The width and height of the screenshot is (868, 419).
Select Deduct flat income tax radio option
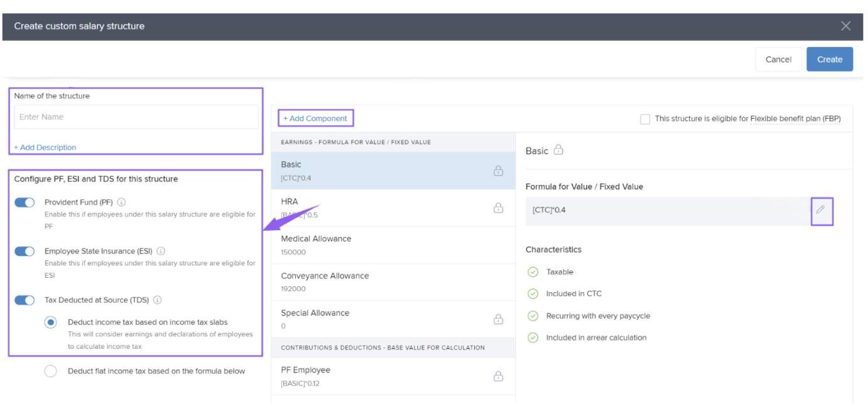click(51, 371)
